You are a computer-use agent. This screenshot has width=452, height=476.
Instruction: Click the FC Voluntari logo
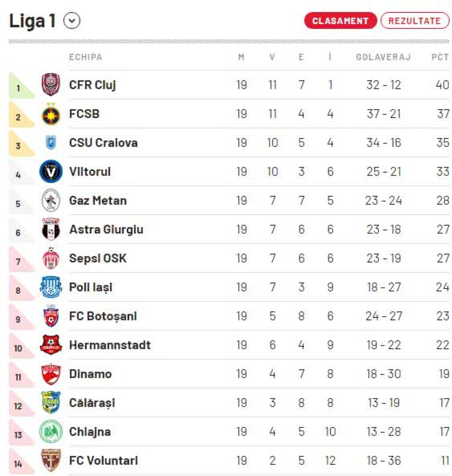[x=51, y=461]
